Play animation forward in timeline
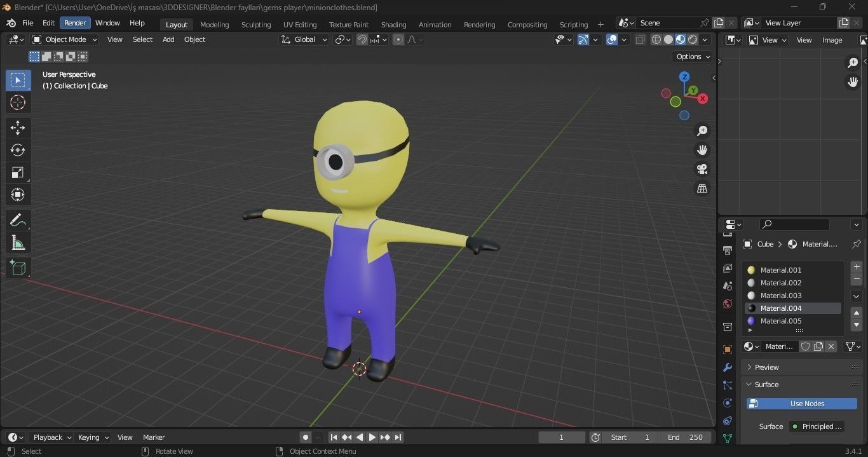The image size is (868, 457). tap(372, 437)
